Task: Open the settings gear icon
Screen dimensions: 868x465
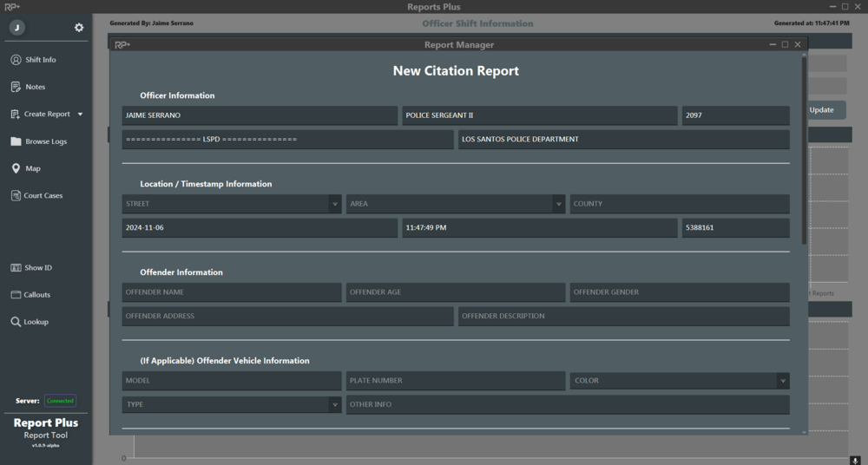Action: click(x=79, y=28)
